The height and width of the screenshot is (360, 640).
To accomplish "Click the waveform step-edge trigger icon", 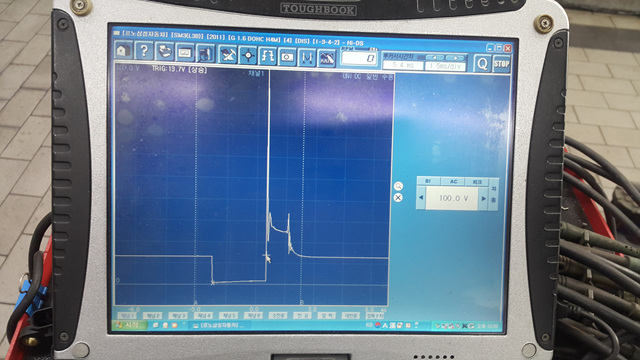I will [x=267, y=56].
